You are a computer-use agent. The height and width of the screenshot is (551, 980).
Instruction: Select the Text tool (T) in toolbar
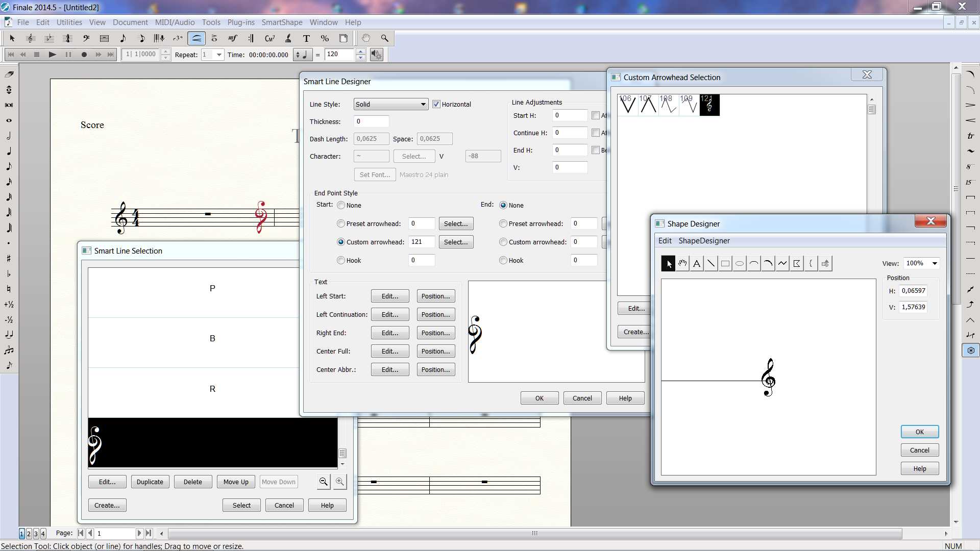306,38
